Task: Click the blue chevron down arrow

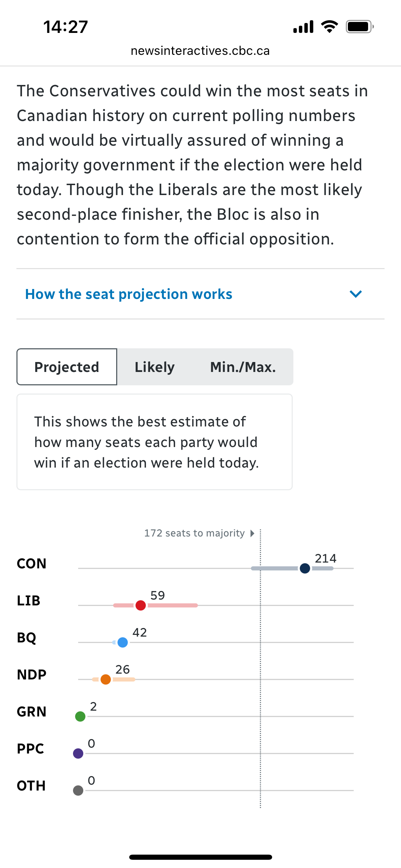Action: tap(356, 294)
